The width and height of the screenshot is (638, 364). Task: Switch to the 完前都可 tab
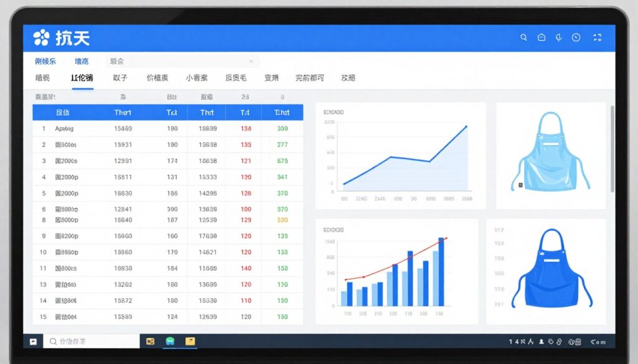click(x=310, y=78)
